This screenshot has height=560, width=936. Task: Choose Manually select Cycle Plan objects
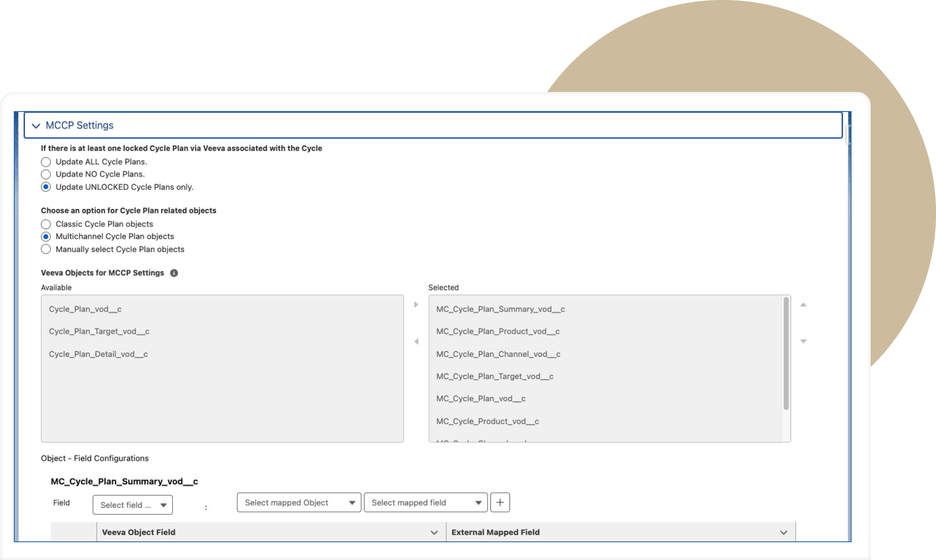click(x=46, y=249)
